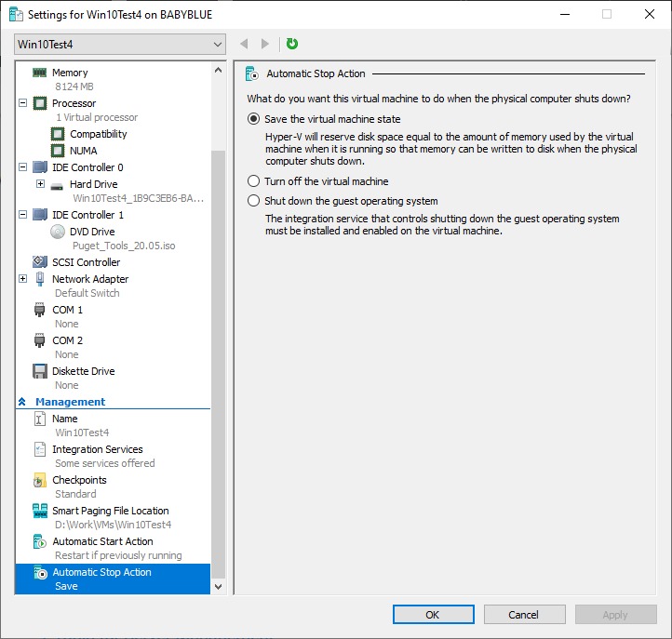Click the Automatic Start Action icon

tap(40, 541)
